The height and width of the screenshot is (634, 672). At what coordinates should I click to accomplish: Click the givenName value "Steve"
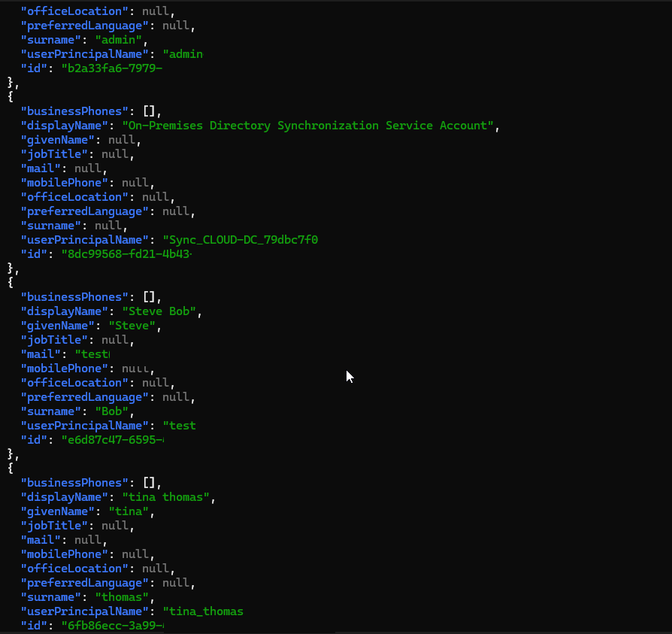pos(134,326)
